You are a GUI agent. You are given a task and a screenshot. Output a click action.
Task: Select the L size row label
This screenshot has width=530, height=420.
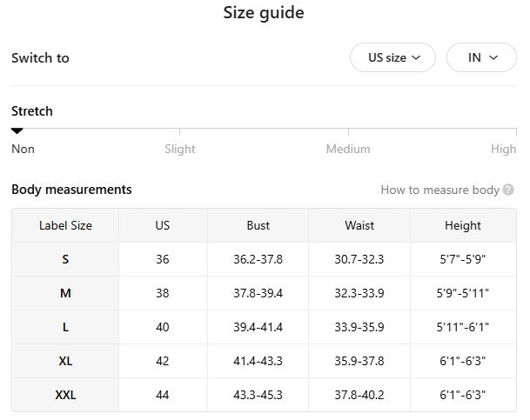[65, 327]
